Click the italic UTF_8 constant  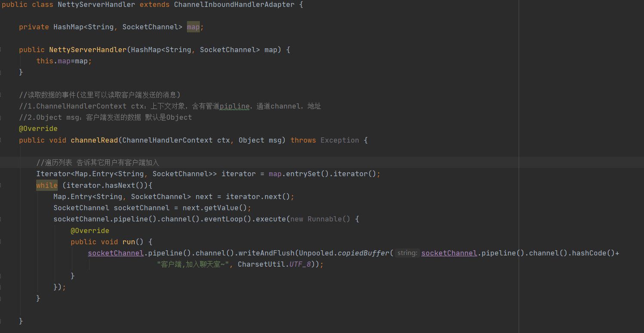tap(300, 265)
